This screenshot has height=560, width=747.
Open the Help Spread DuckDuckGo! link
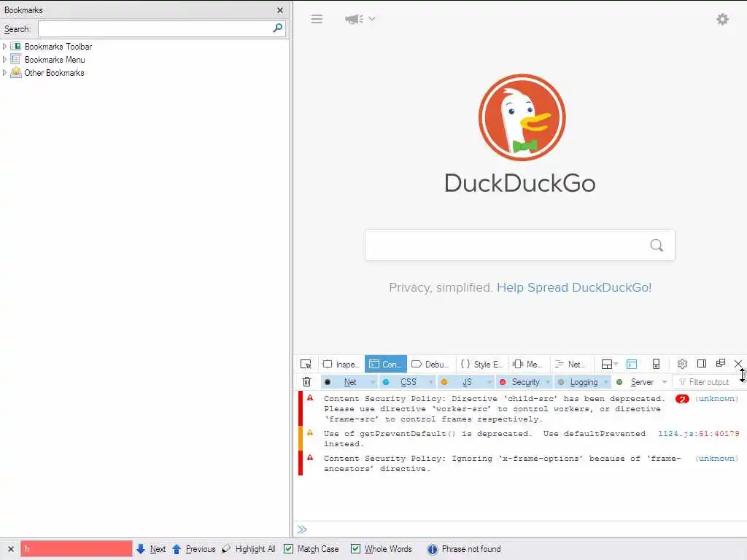[573, 287]
